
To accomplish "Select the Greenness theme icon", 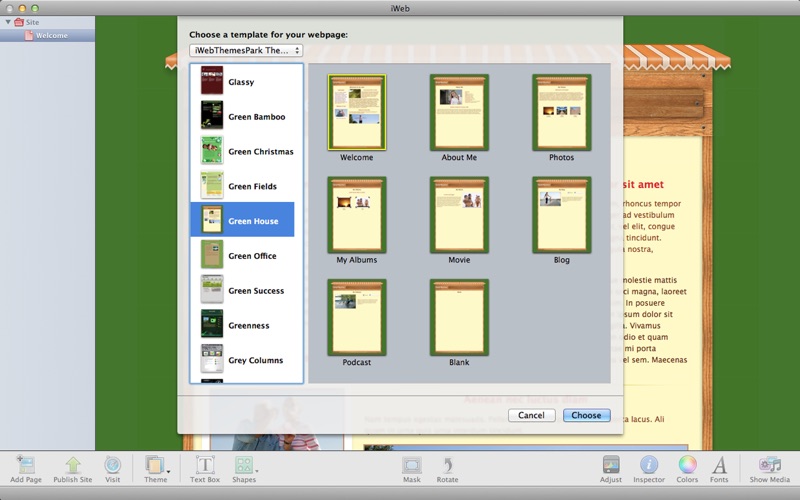I will (212, 324).
